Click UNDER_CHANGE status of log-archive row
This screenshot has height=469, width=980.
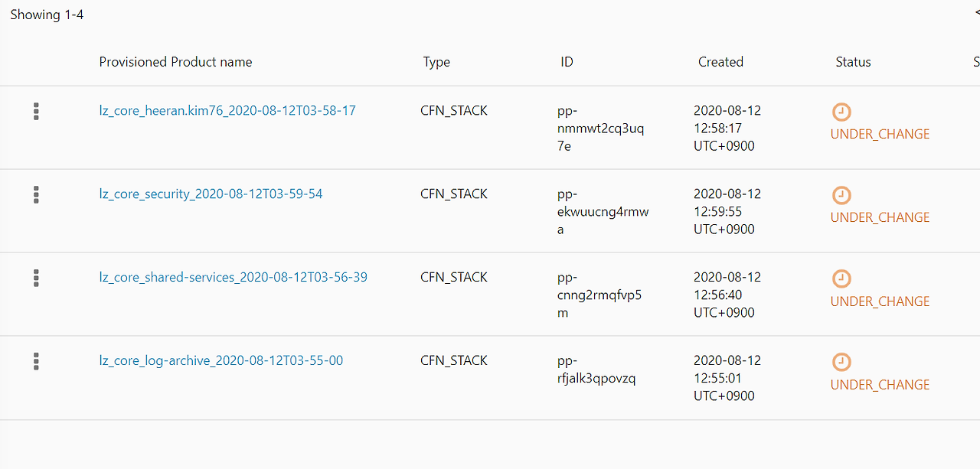tap(880, 385)
